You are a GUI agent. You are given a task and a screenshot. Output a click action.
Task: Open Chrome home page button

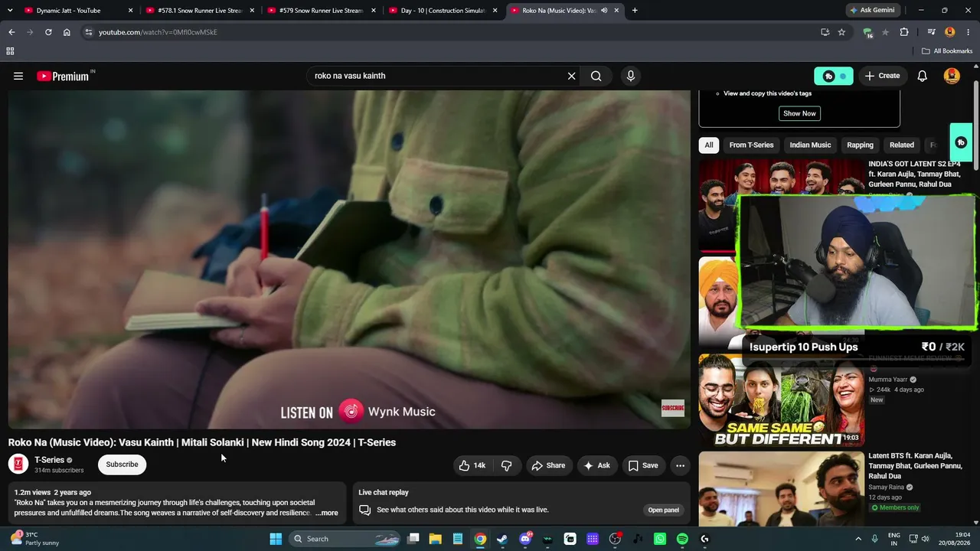[67, 32]
